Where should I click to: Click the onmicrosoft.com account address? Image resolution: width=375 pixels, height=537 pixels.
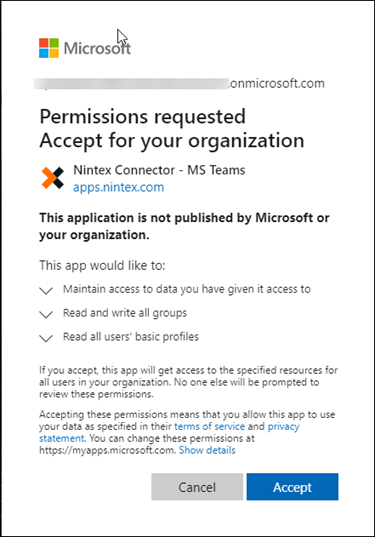pyautogui.click(x=179, y=84)
